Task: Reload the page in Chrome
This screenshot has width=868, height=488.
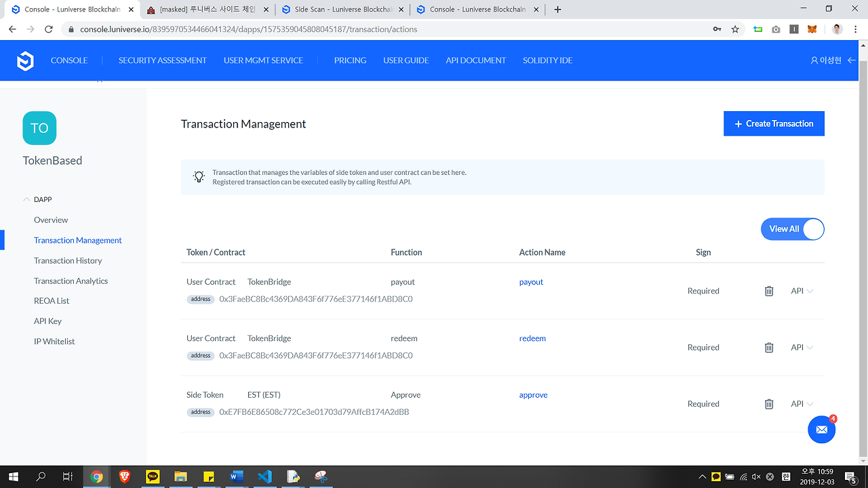Action: pyautogui.click(x=49, y=29)
